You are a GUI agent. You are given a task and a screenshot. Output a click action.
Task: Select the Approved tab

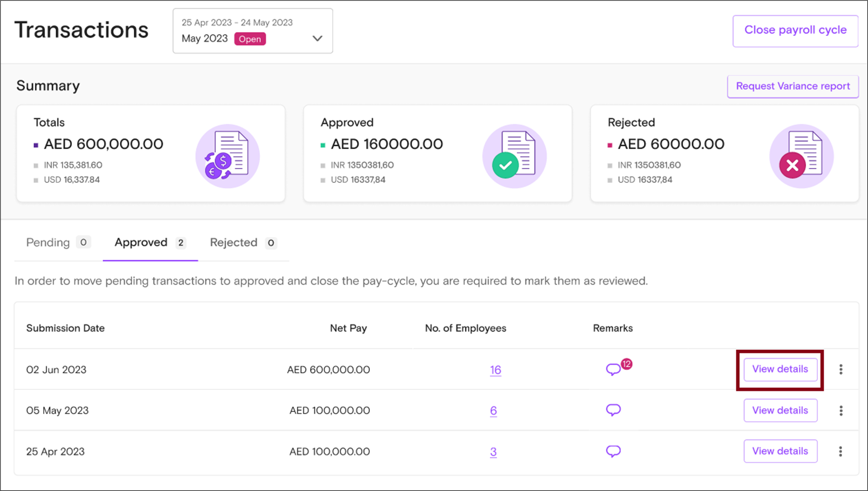[150, 242]
